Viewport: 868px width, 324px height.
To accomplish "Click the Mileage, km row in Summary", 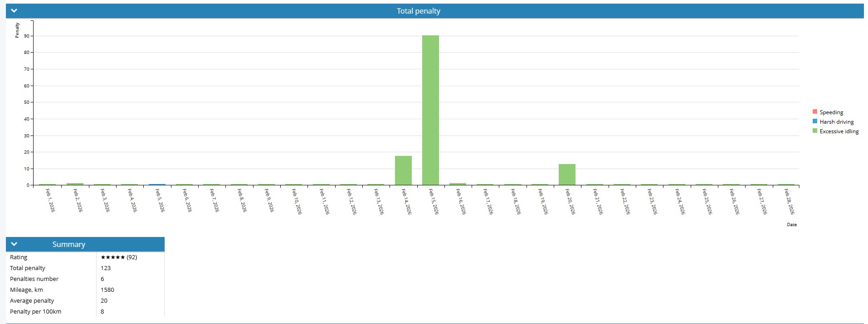I will click(26, 290).
